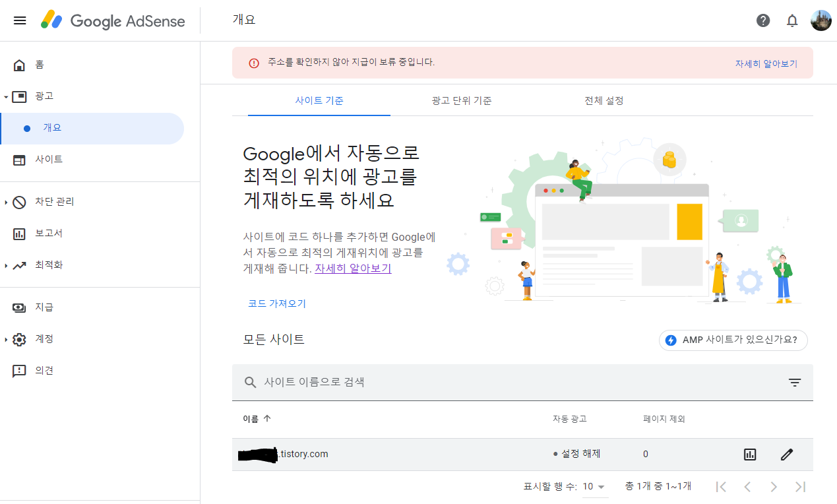Click the 자동 광고 column header
This screenshot has height=504, width=837.
pyautogui.click(x=569, y=419)
